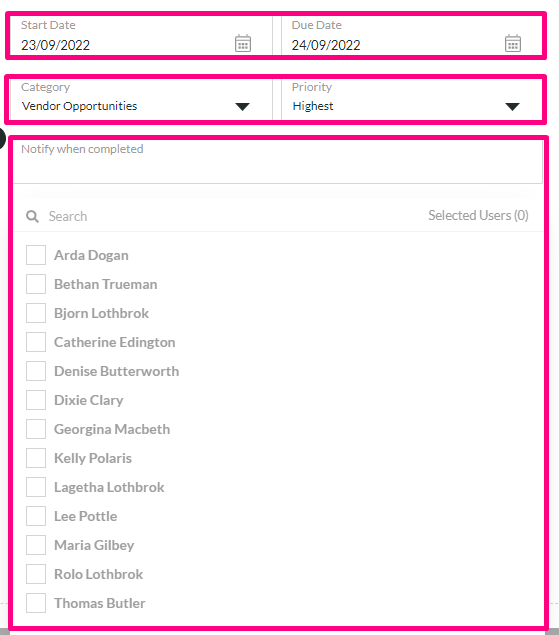
Task: Click the Notify when completed field
Action: click(x=278, y=162)
